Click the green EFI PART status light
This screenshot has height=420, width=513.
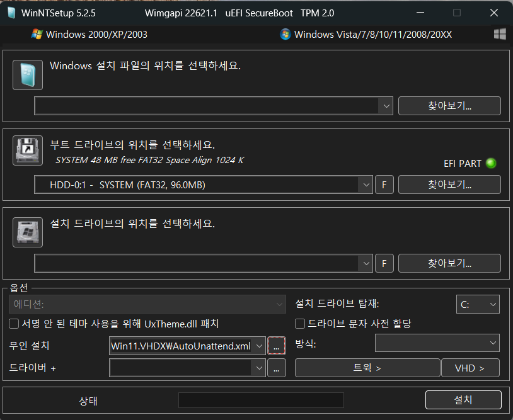click(x=491, y=163)
